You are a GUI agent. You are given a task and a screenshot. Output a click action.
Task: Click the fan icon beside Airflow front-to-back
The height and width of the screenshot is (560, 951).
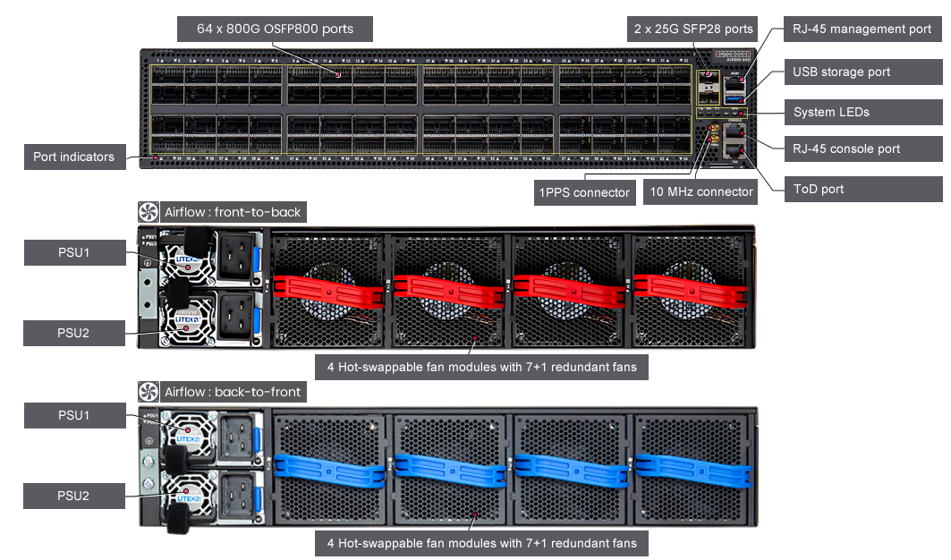[x=148, y=212]
